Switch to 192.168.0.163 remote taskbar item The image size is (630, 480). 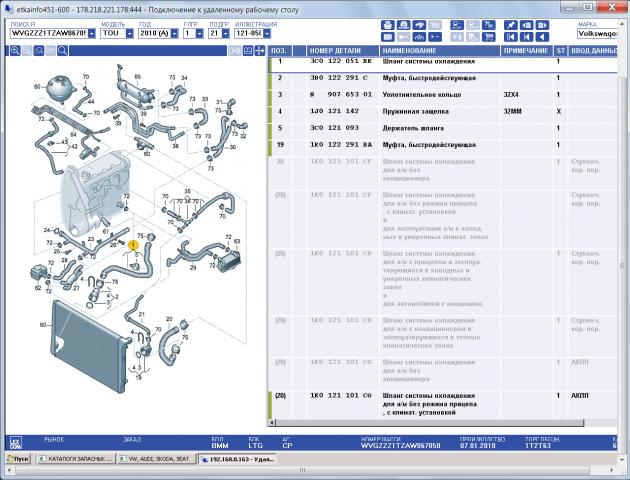point(237,459)
